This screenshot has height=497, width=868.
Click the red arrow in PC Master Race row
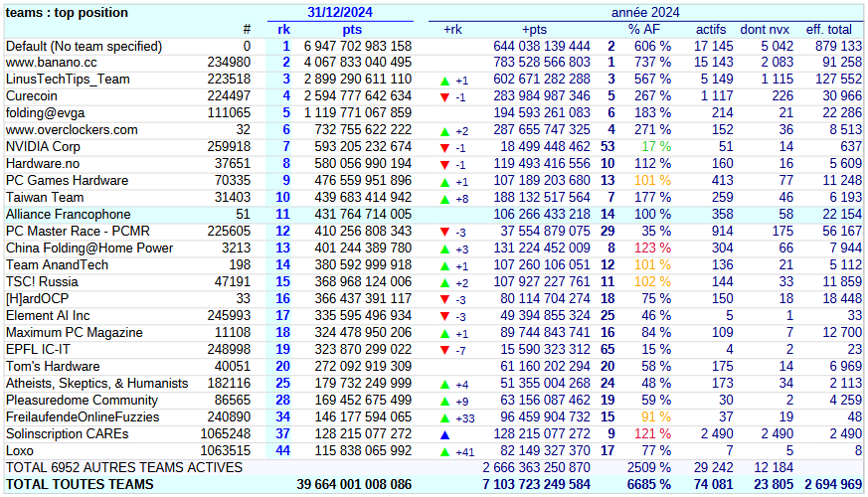(444, 232)
